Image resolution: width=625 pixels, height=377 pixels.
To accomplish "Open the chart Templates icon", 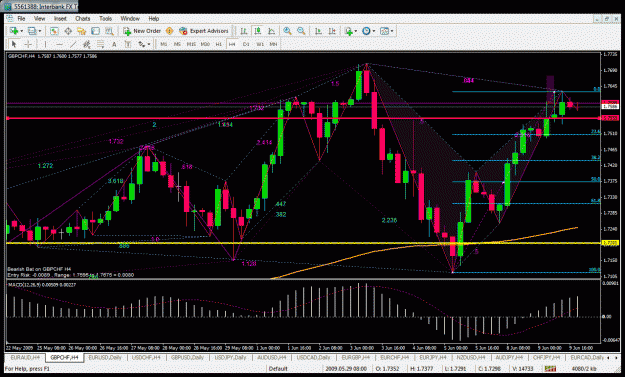I will (384, 31).
